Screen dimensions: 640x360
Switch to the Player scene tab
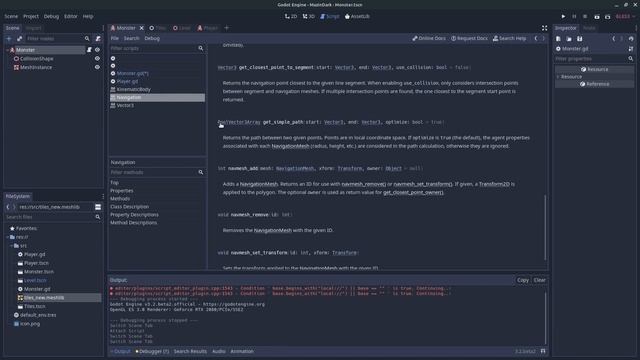208,28
